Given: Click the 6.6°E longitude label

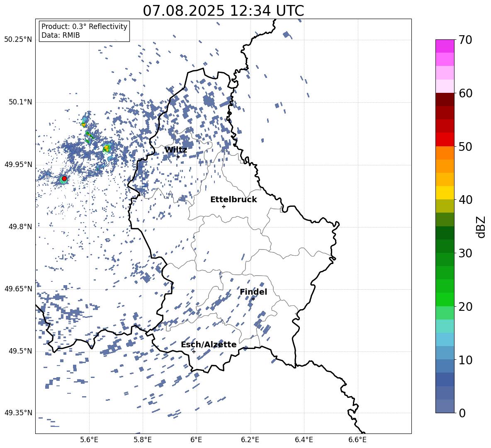Looking at the screenshot, I should 357,440.
